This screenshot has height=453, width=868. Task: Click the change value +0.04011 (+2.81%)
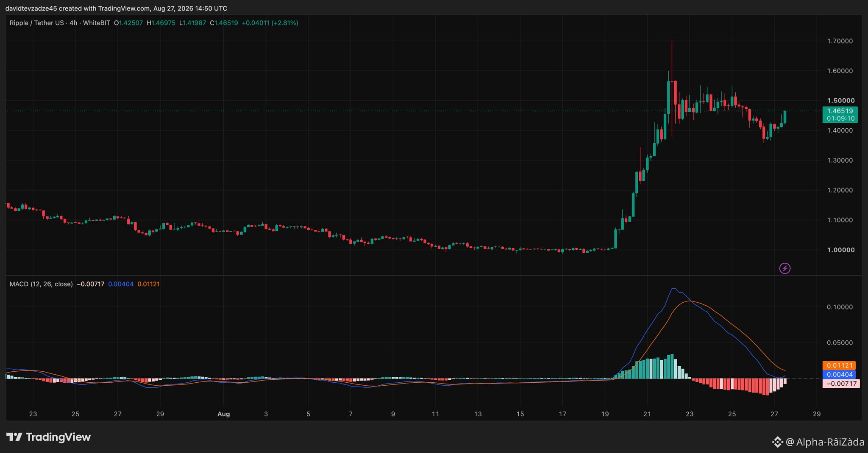[x=270, y=23]
